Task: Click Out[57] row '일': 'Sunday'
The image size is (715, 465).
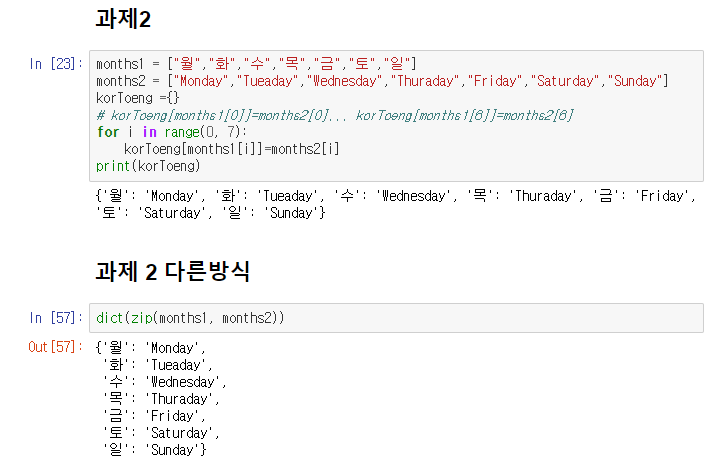Action: pos(155,450)
